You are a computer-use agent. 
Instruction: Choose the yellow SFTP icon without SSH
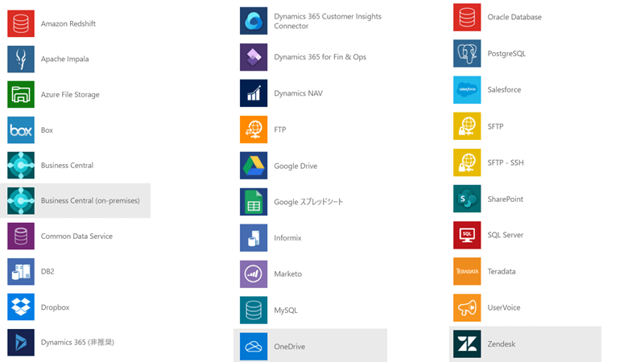[x=467, y=126]
